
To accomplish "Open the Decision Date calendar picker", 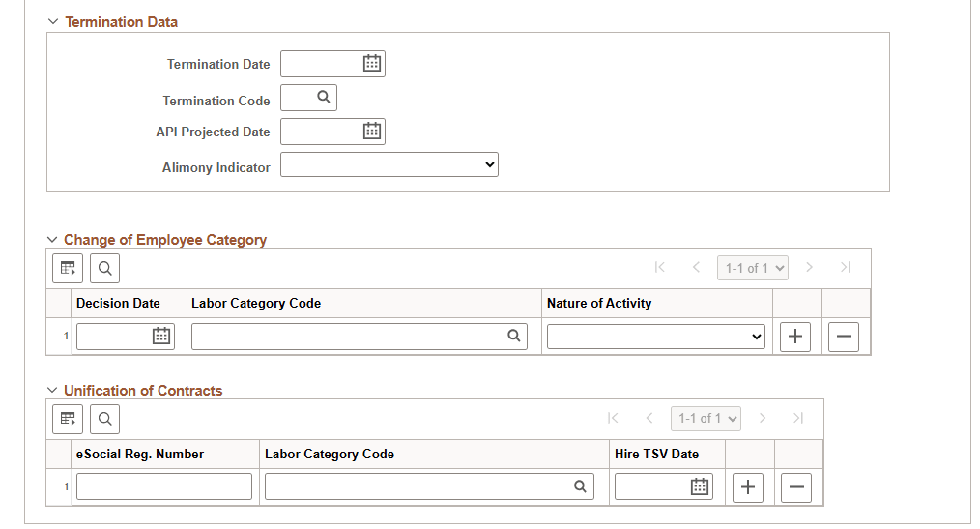I will click(x=161, y=336).
